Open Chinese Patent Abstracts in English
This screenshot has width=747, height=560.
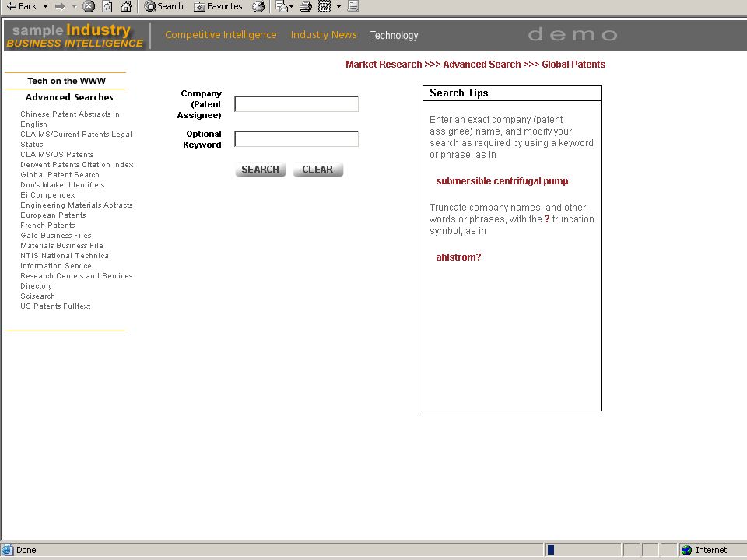coord(69,119)
